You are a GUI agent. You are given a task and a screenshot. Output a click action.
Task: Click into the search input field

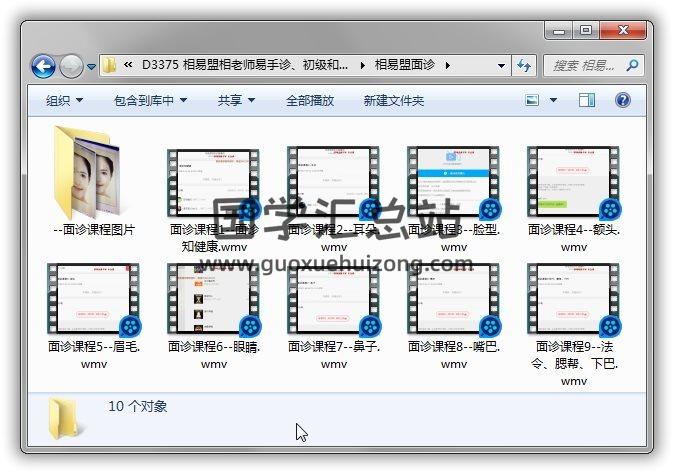point(585,66)
